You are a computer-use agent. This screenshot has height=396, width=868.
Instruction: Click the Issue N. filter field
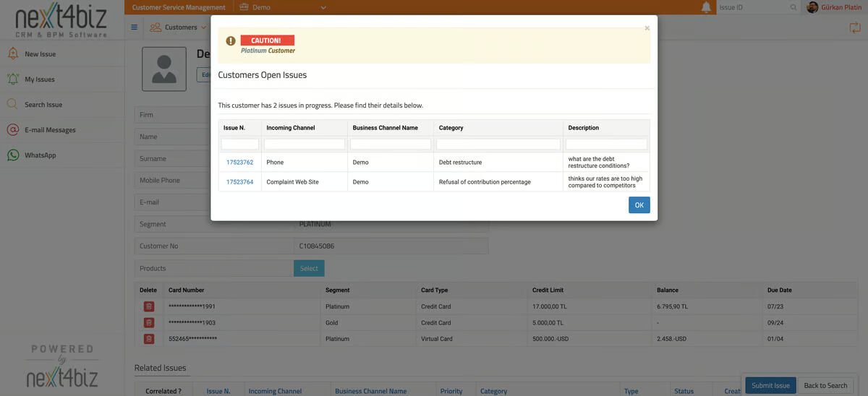[x=239, y=145]
